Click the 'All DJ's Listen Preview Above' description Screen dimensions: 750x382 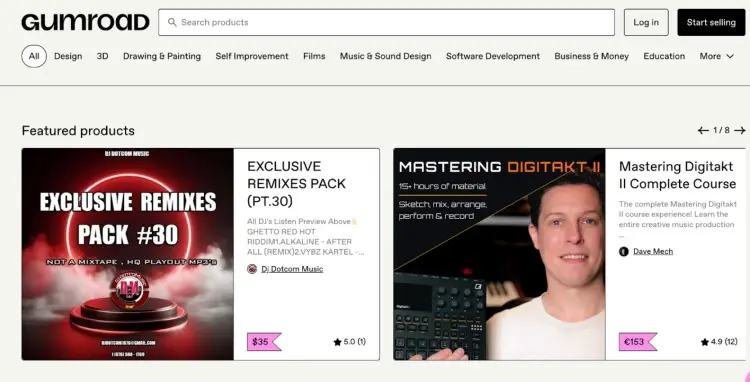coord(306,237)
